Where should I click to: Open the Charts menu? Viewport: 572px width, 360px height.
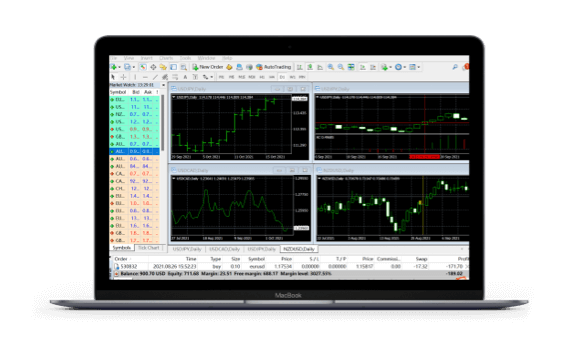coord(166,58)
